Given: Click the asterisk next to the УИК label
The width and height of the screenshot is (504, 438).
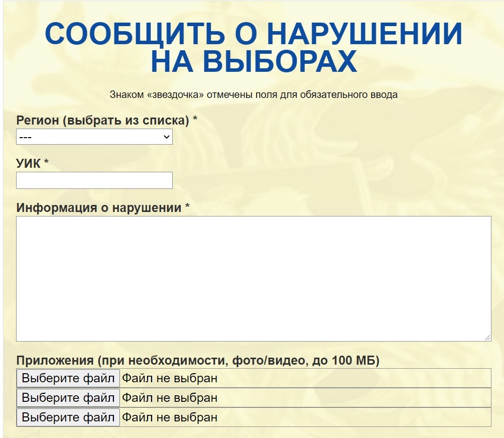Looking at the screenshot, I should [47, 162].
